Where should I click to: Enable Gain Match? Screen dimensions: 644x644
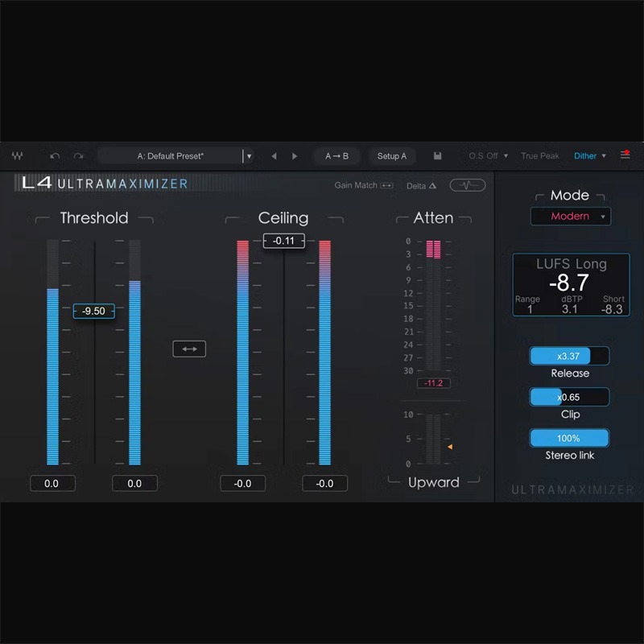tap(364, 185)
